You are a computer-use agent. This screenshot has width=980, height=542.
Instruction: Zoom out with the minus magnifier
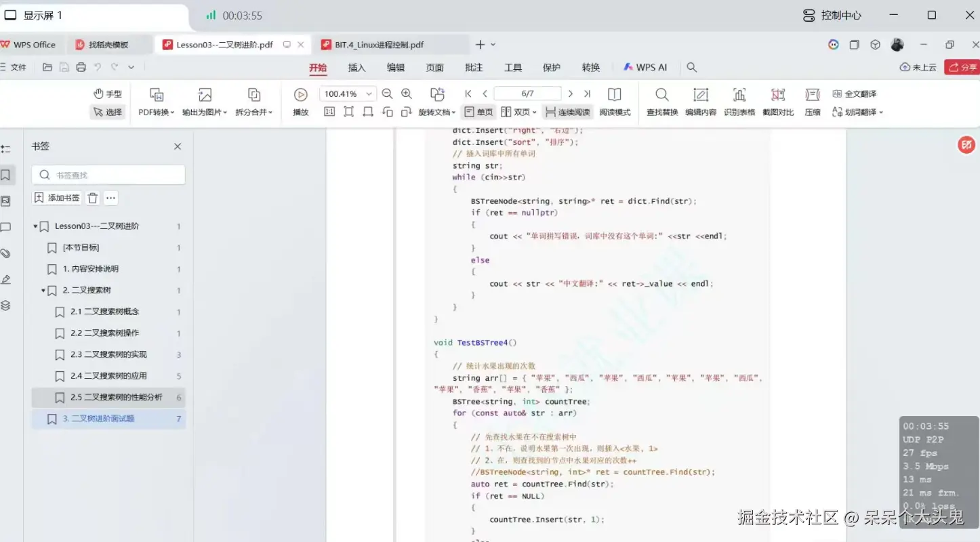click(387, 94)
